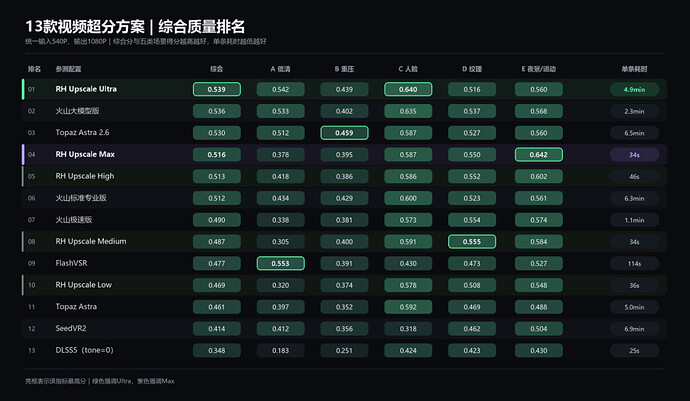Click the 'C 人脸' column header
This screenshot has height=401, width=690.
tap(408, 69)
